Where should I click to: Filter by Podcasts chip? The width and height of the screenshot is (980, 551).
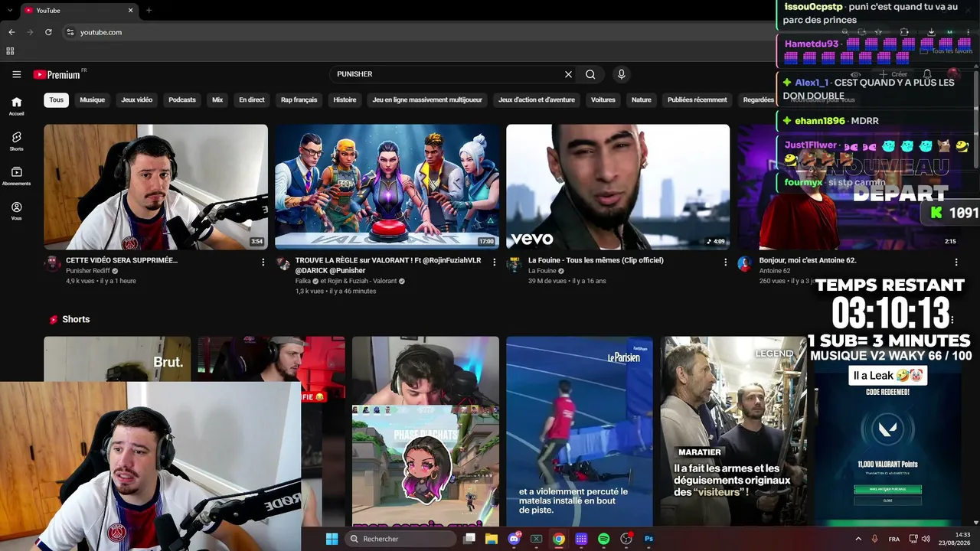tap(182, 99)
